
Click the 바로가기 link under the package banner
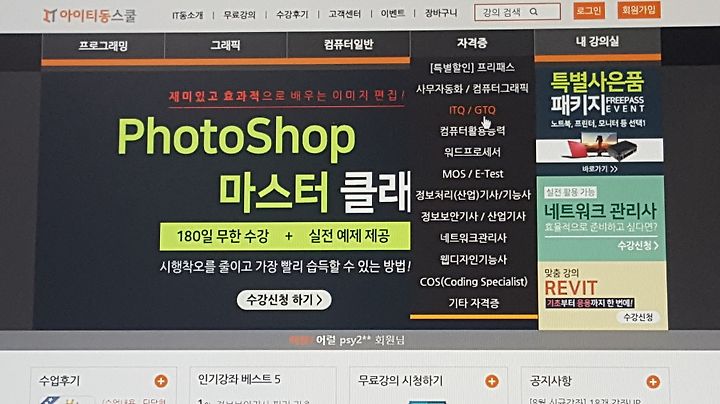click(x=599, y=169)
